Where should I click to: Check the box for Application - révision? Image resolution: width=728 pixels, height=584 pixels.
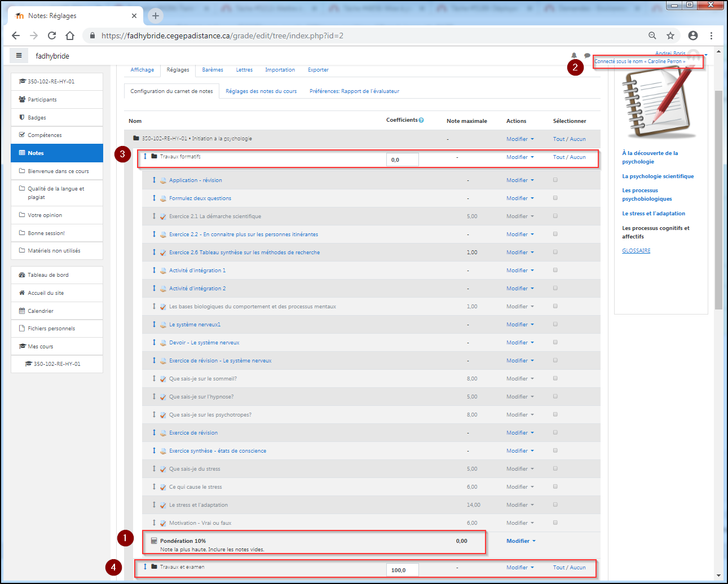pos(555,180)
